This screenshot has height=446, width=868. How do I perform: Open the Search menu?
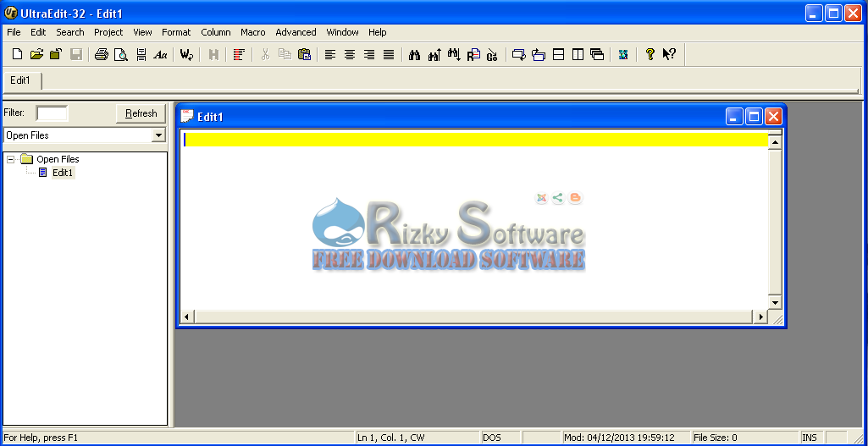(70, 32)
